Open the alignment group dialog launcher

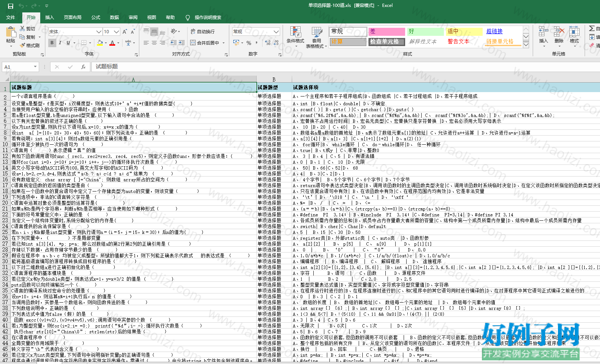(226, 54)
